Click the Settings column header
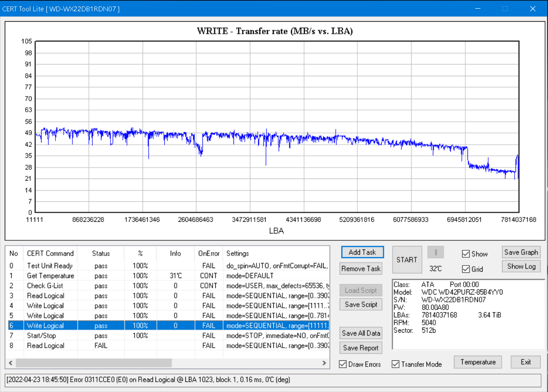Viewport: 548px width, 392px height. 237,253
